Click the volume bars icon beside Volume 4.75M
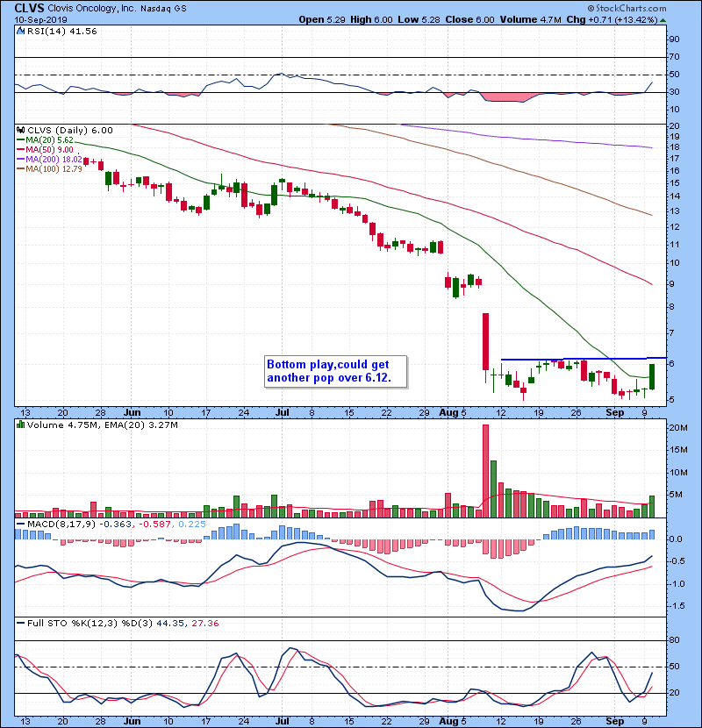The width and height of the screenshot is (702, 728). click(x=20, y=425)
